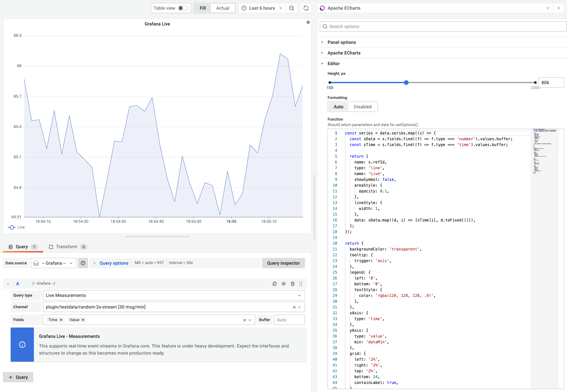Screen dimensions: 567x392
Task: Open the Last 6 hours time range dropdown
Action: point(262,8)
